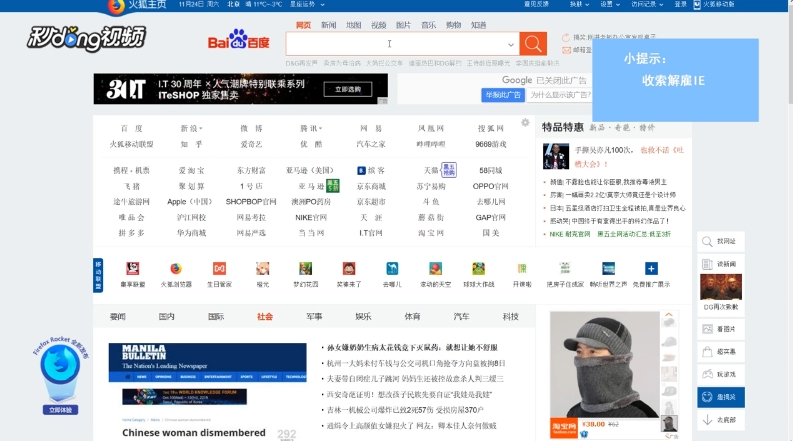
Task: Switch to the 国内 news tab
Action: (166, 317)
